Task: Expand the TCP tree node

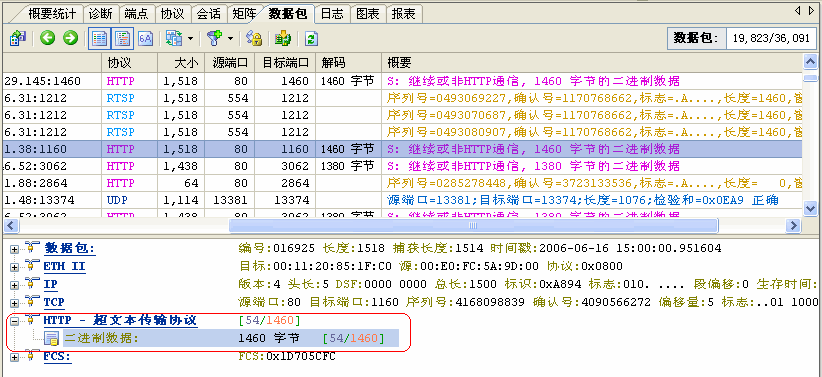Action: (x=15, y=303)
